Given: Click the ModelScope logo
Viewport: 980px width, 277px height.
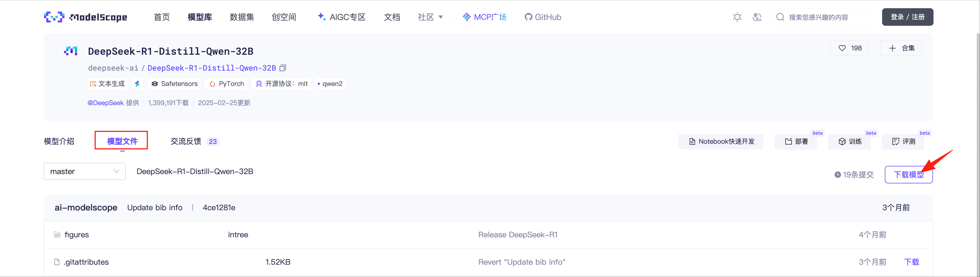Looking at the screenshot, I should pos(86,17).
